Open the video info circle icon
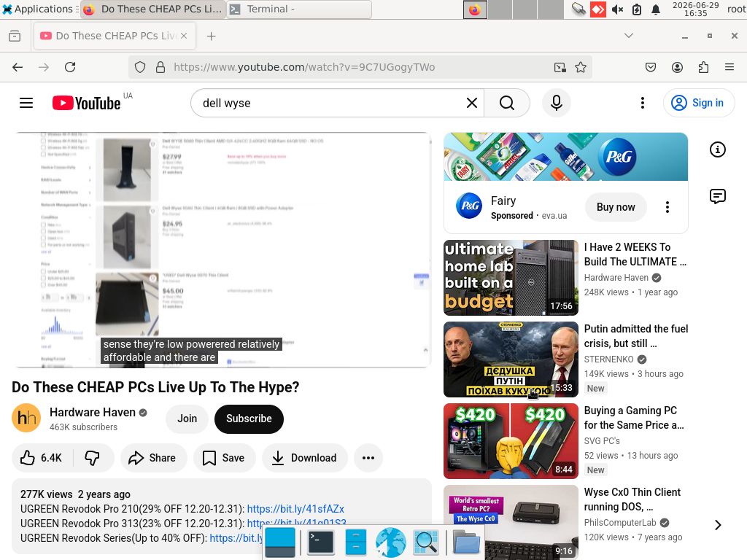747x560 pixels. tap(718, 149)
